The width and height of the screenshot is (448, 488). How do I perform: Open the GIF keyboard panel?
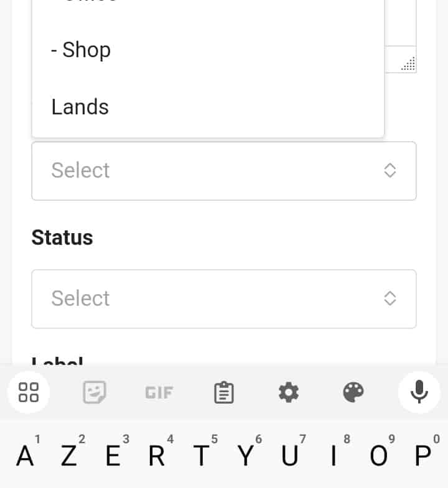159,392
